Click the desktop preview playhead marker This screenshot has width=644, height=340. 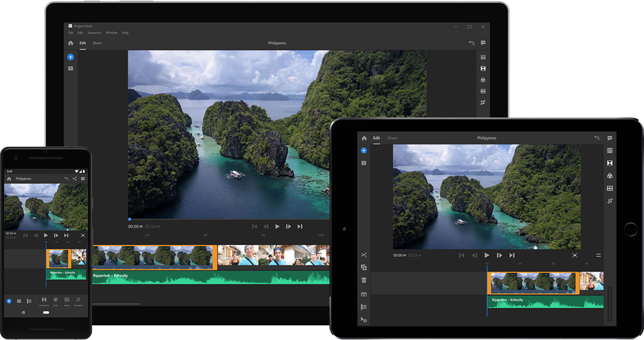click(130, 219)
